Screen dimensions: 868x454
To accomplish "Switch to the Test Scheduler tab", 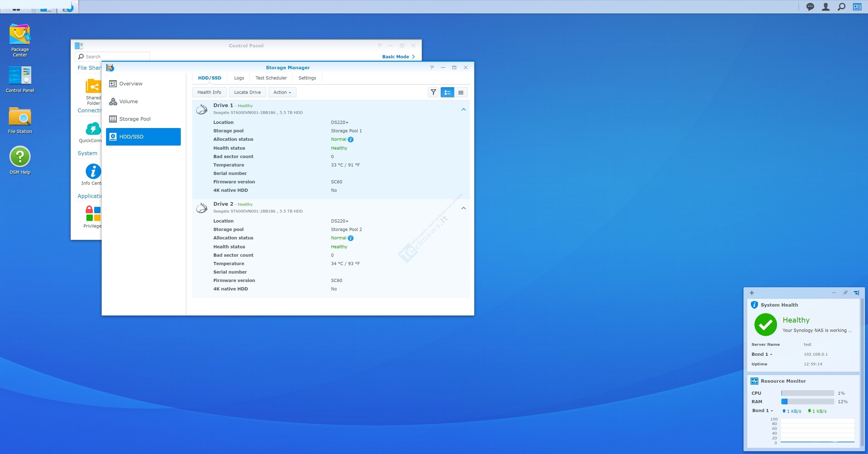I will [x=271, y=78].
